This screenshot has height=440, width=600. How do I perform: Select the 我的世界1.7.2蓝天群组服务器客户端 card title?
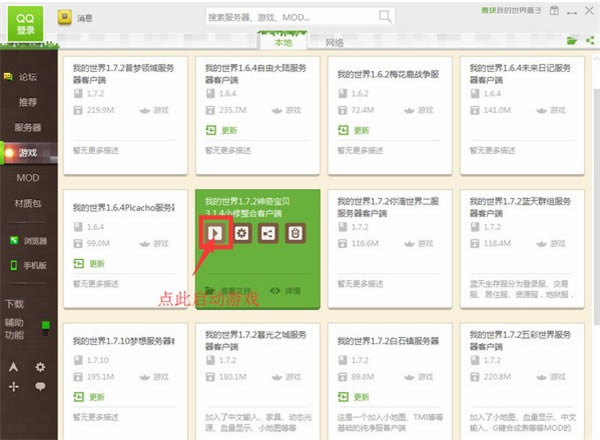pos(520,207)
